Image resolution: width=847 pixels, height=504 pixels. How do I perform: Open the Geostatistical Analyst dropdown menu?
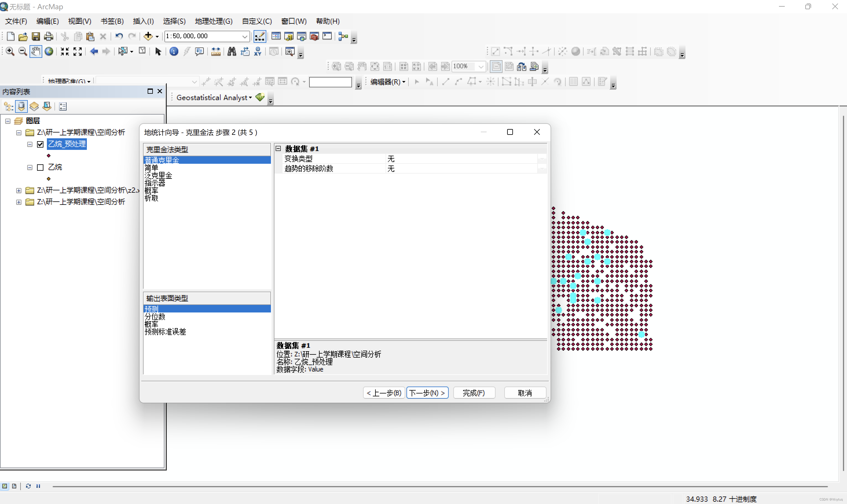click(x=214, y=98)
